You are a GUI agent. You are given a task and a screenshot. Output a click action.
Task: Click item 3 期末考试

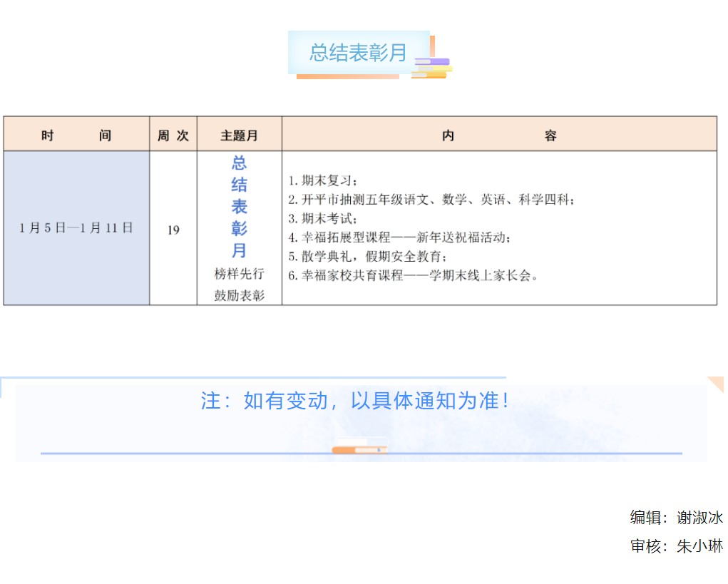tap(322, 219)
